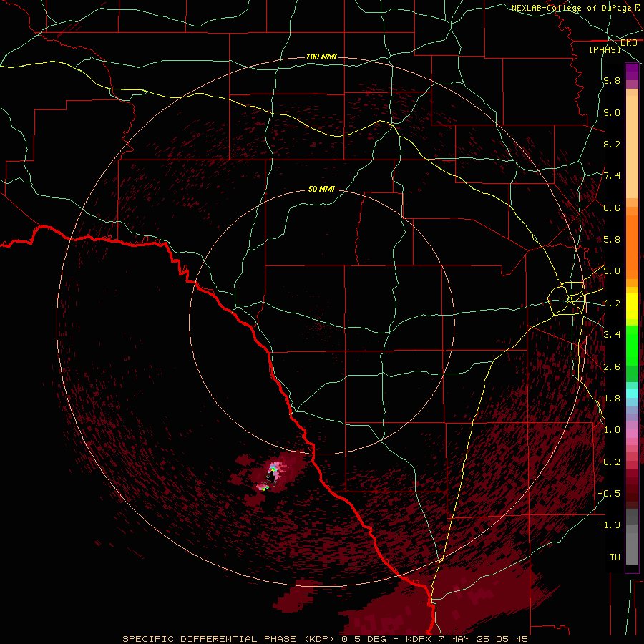Click the 50 NMI range ring label
This screenshot has height=644, width=644.
tap(321, 189)
